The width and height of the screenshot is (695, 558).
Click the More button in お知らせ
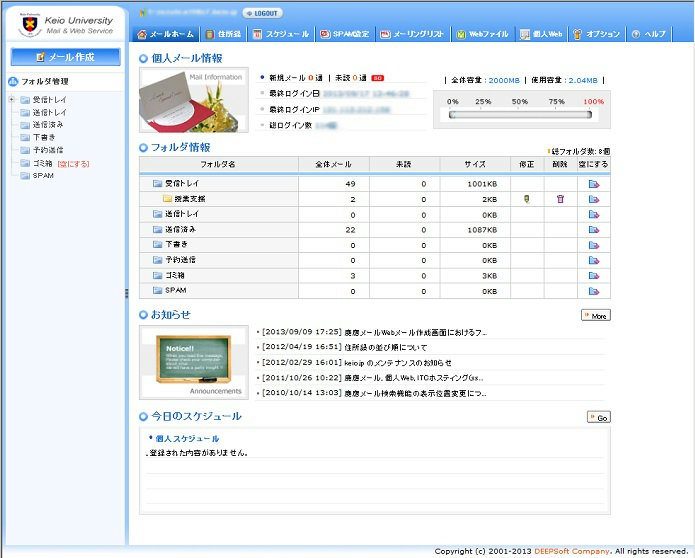(x=595, y=315)
